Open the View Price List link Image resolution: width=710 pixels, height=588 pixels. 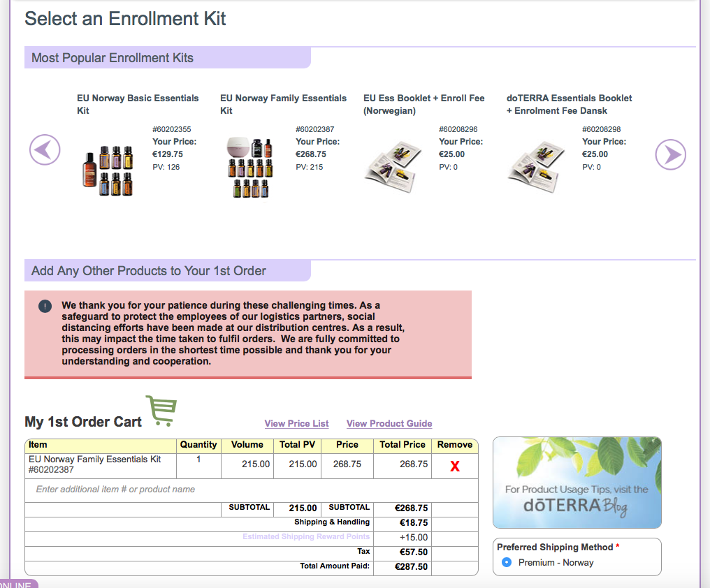pyautogui.click(x=296, y=424)
